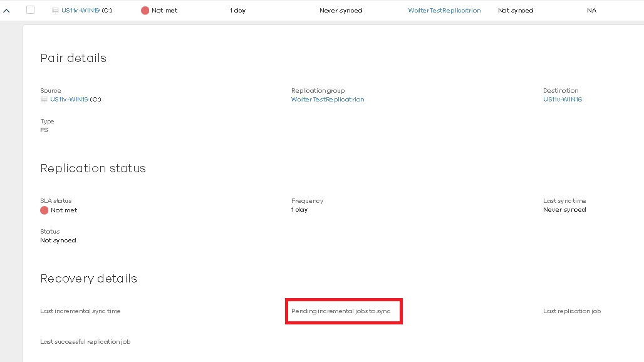644x362 pixels.
Task: Click the '1 day' frequency cell in the row
Action: click(237, 10)
